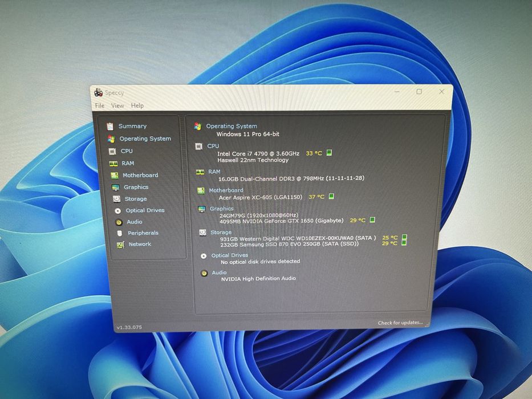
Task: Click the Network card icon in sidebar
Action: click(x=120, y=245)
